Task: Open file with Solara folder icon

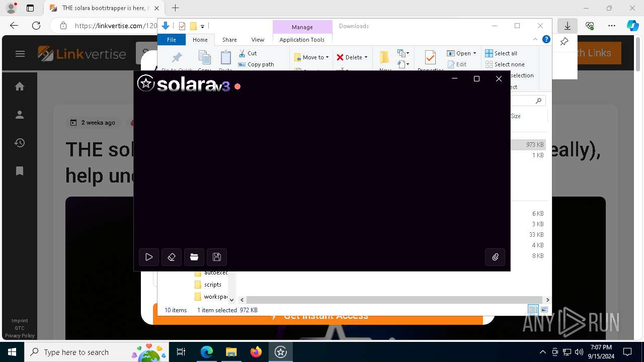Action: click(194, 257)
